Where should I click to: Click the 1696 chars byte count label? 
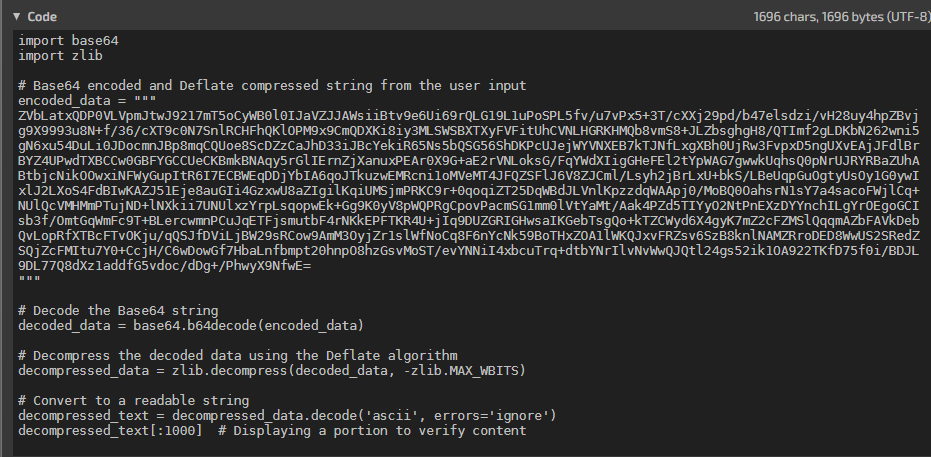842,17
